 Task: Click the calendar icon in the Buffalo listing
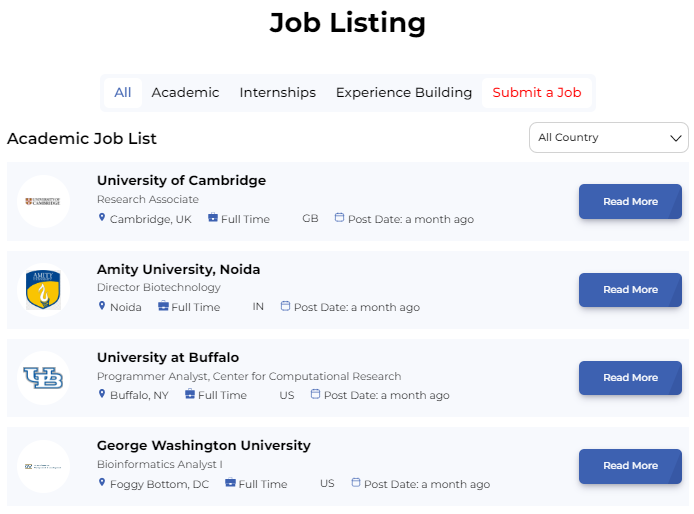click(x=315, y=394)
